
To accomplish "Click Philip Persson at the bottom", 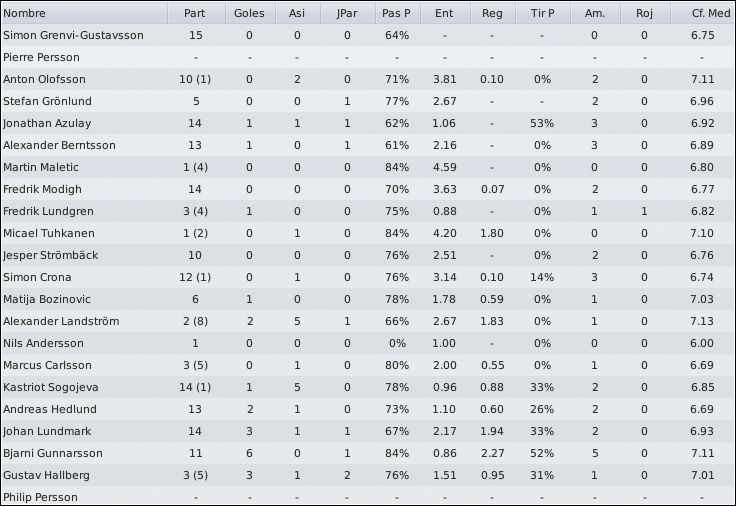I will point(40,497).
